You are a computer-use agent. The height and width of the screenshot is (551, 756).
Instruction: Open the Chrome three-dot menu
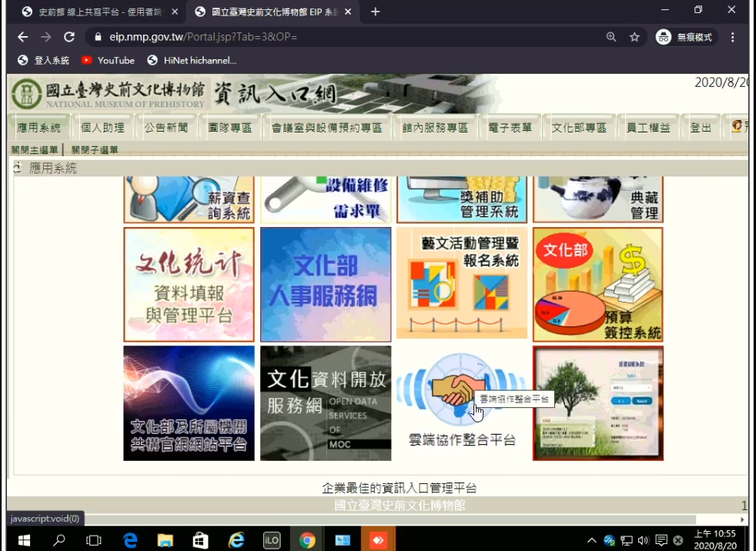(x=732, y=37)
